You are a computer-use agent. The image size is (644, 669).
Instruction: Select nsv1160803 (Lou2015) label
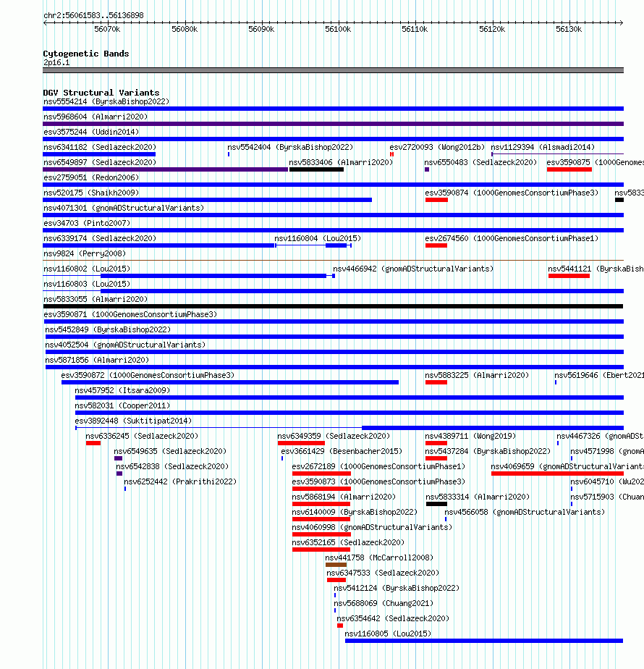[87, 284]
